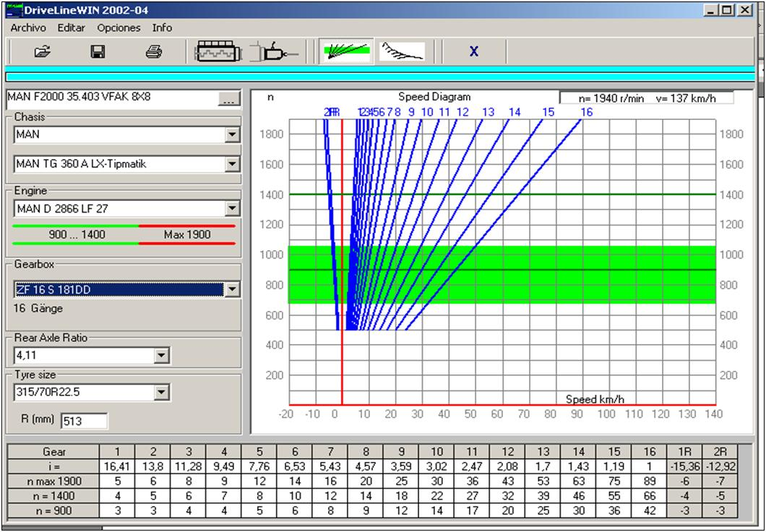Click the -15,36 reverse ratio cell

(x=685, y=466)
